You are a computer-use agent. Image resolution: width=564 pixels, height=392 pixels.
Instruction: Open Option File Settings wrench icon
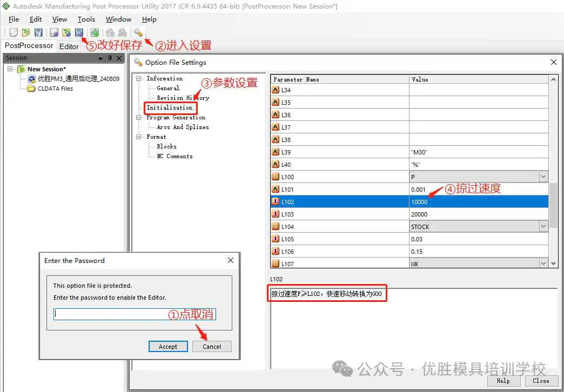(x=138, y=32)
